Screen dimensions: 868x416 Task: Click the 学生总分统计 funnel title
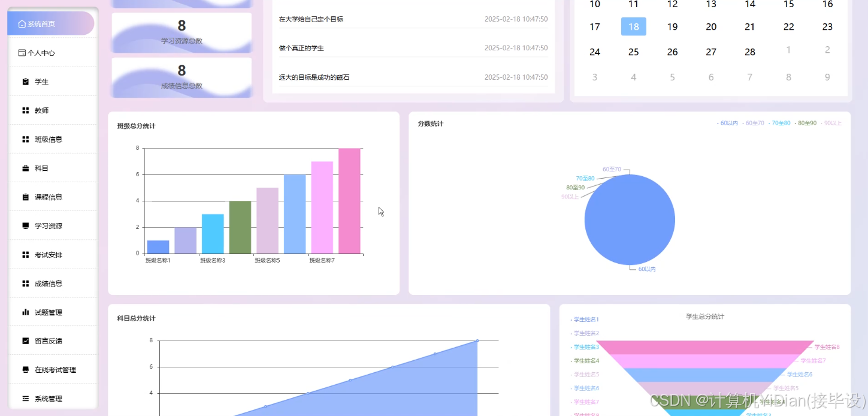(x=705, y=316)
